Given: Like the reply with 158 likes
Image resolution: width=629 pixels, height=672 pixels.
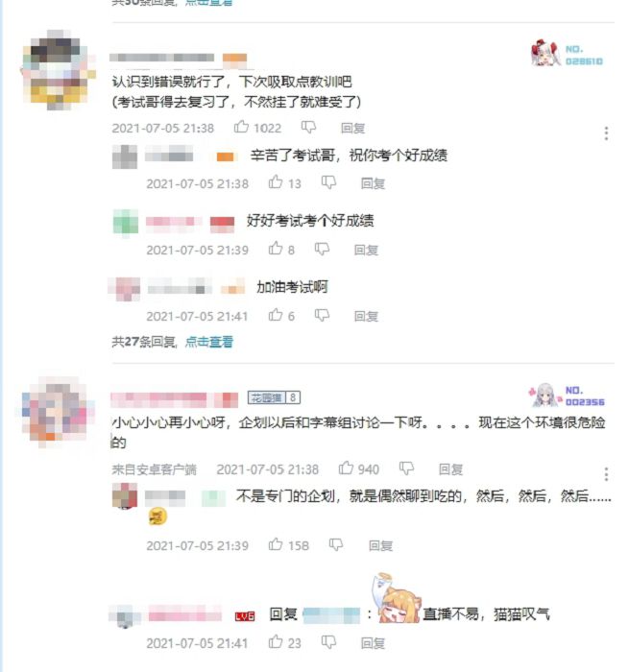Looking at the screenshot, I should [276, 544].
